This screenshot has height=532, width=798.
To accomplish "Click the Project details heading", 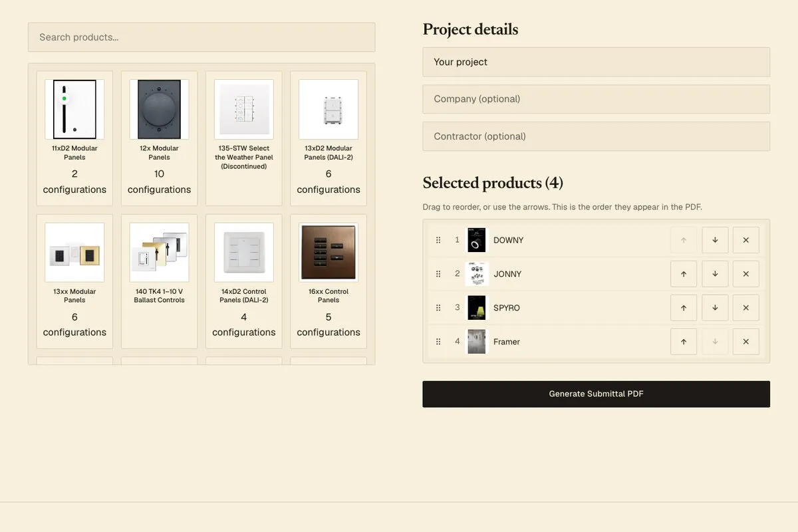I will coord(470,29).
